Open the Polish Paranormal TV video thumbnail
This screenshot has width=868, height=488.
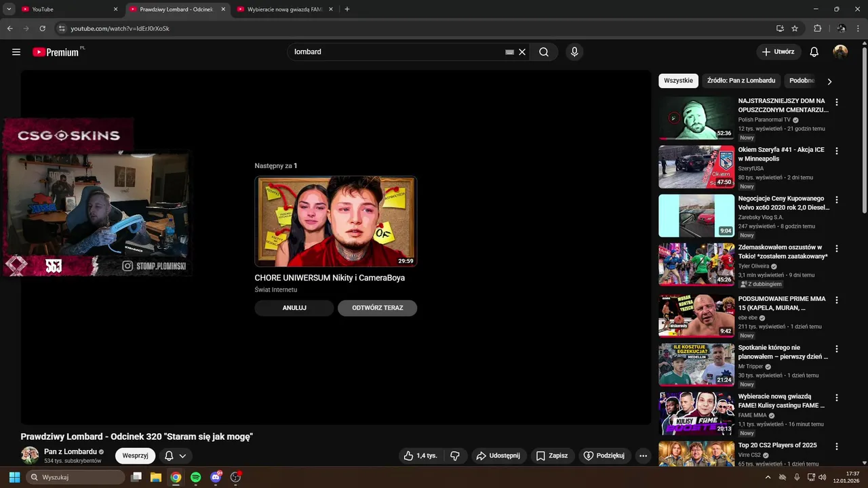696,118
